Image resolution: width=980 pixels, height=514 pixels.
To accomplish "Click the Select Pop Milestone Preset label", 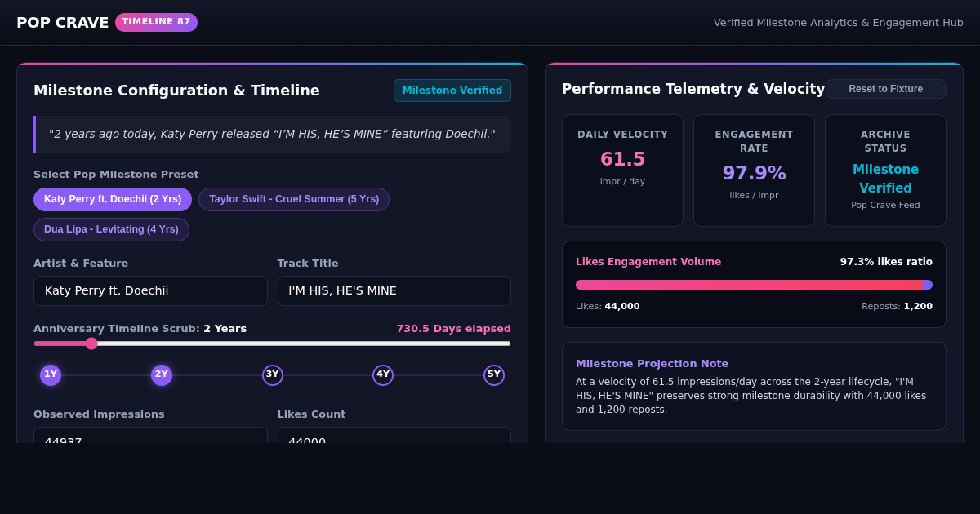I will click(116, 175).
